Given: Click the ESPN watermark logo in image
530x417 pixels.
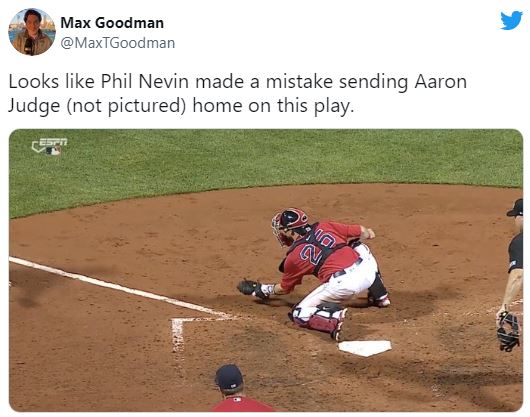Looking at the screenshot, I should (49, 146).
